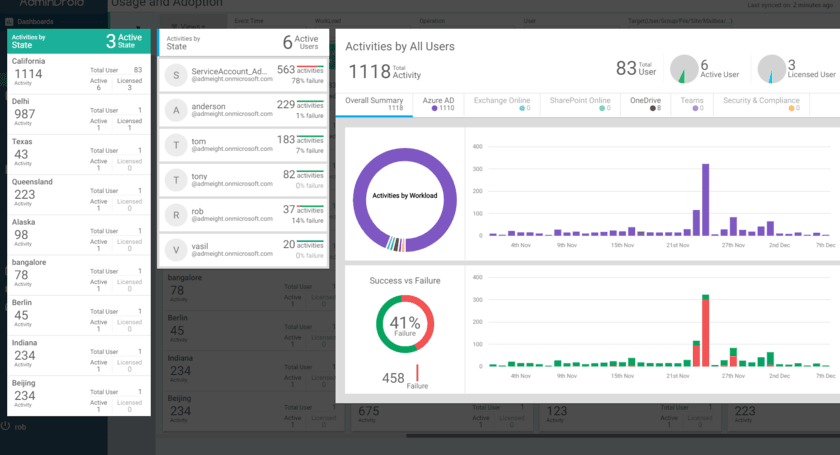Click vasil's 'V' avatar icon
Viewport: 840px width, 455px height.
(x=175, y=249)
